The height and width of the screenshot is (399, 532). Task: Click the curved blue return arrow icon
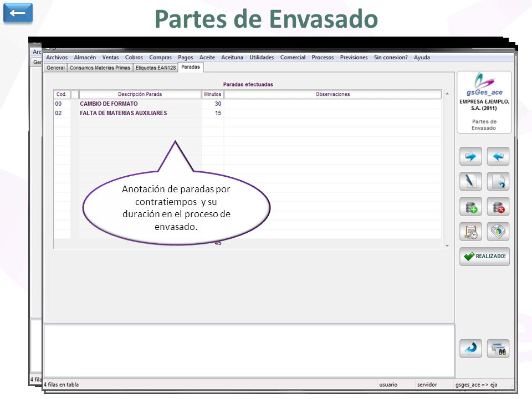coord(470,349)
